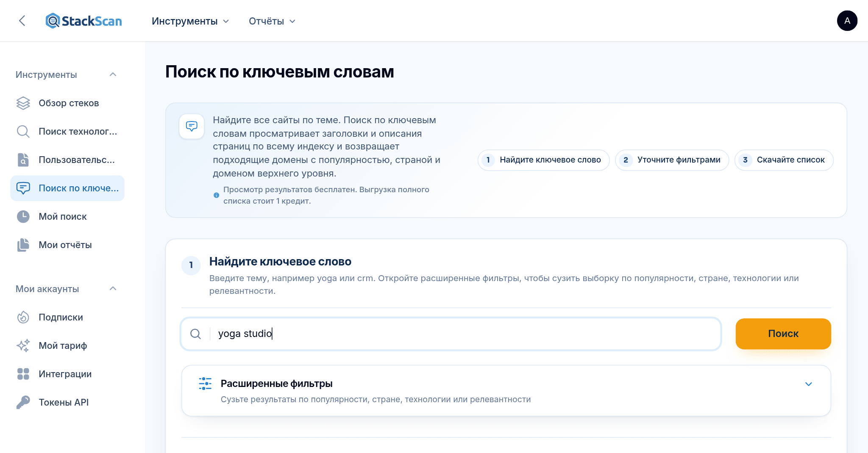Click the Поиск по ключевым chat icon in sidebar
Screen dimensions: 868x453
point(23,188)
